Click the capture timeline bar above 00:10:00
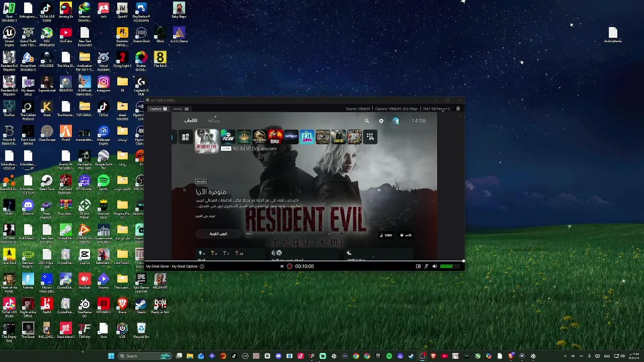 tap(304, 261)
